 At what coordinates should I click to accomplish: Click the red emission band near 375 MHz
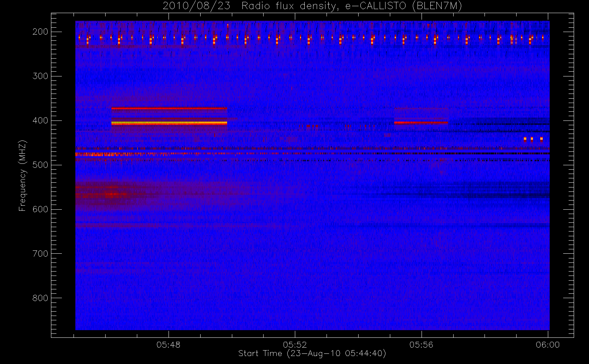coord(169,108)
